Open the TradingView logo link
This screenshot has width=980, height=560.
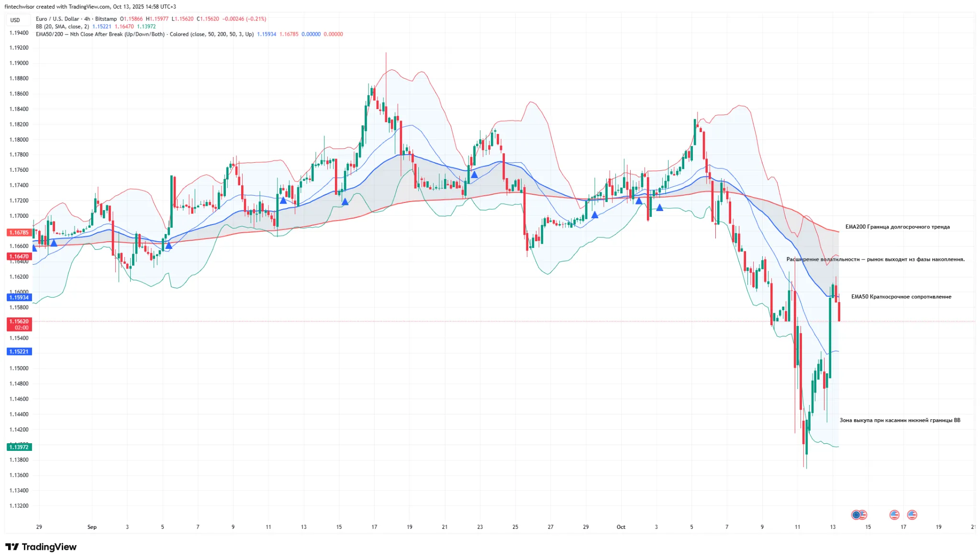41,547
